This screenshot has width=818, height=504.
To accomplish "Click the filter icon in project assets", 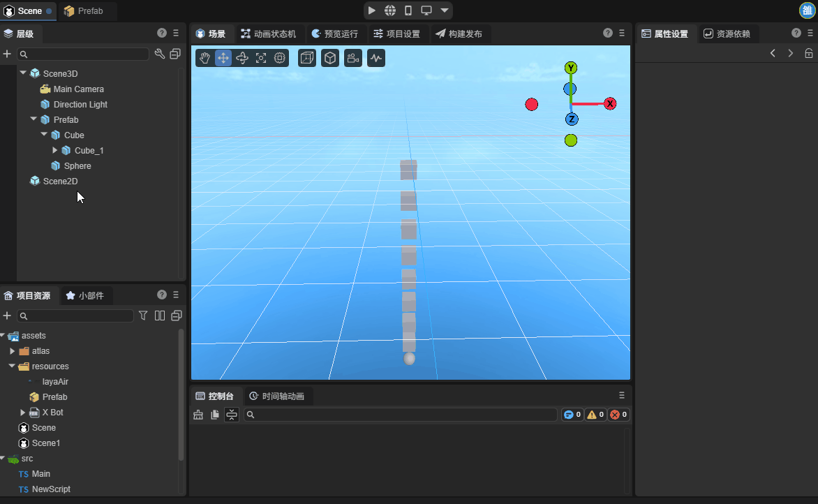I will [x=143, y=316].
